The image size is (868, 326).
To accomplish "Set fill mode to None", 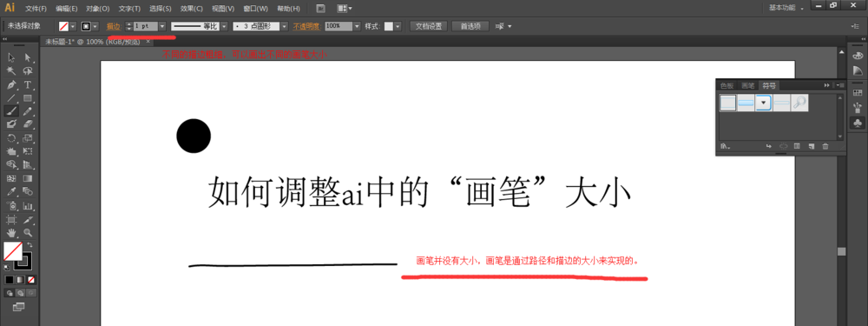I will point(31,280).
